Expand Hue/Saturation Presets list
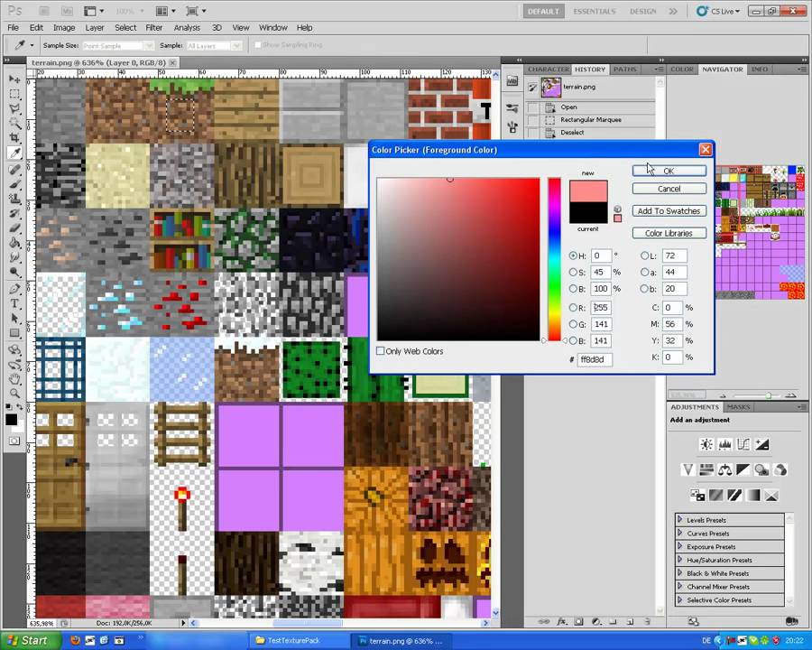 point(678,560)
